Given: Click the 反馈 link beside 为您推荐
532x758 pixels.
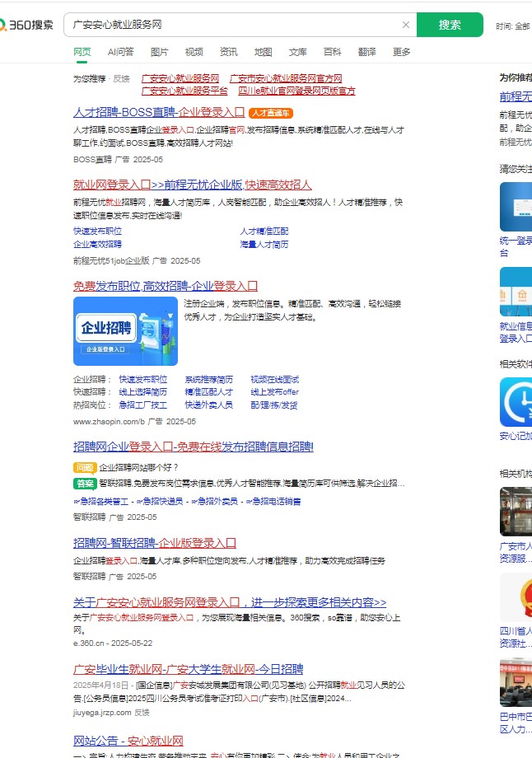Looking at the screenshot, I should click(121, 78).
